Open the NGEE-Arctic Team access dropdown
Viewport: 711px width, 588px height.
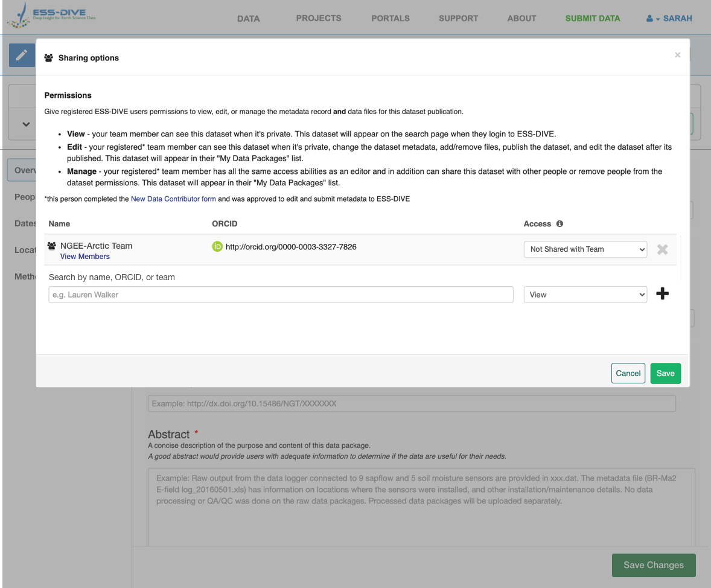click(585, 249)
